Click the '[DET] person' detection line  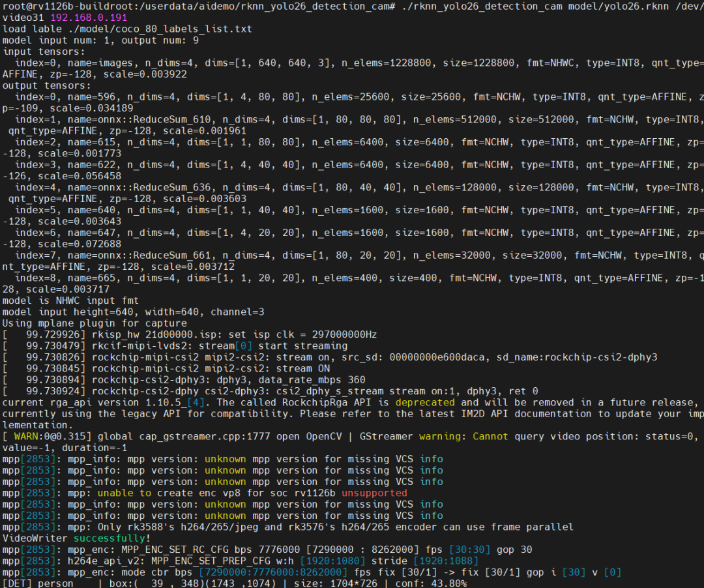point(235,583)
